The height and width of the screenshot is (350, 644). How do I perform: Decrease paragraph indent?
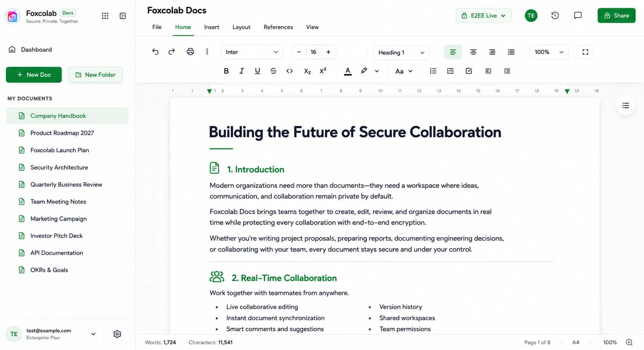(488, 71)
